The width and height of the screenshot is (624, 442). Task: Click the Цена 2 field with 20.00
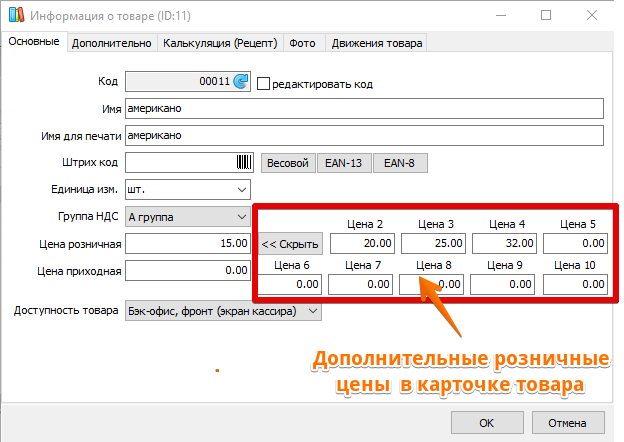362,243
